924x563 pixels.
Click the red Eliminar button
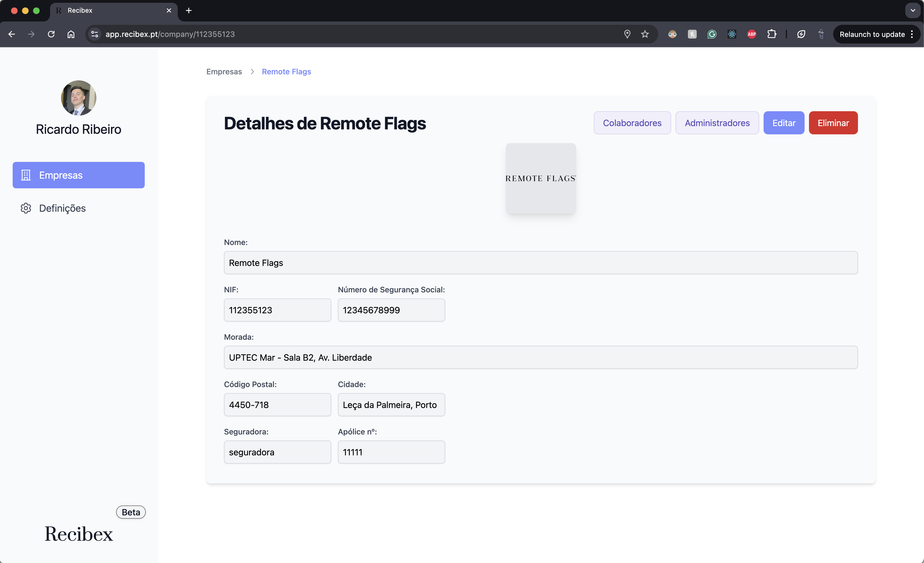point(833,123)
